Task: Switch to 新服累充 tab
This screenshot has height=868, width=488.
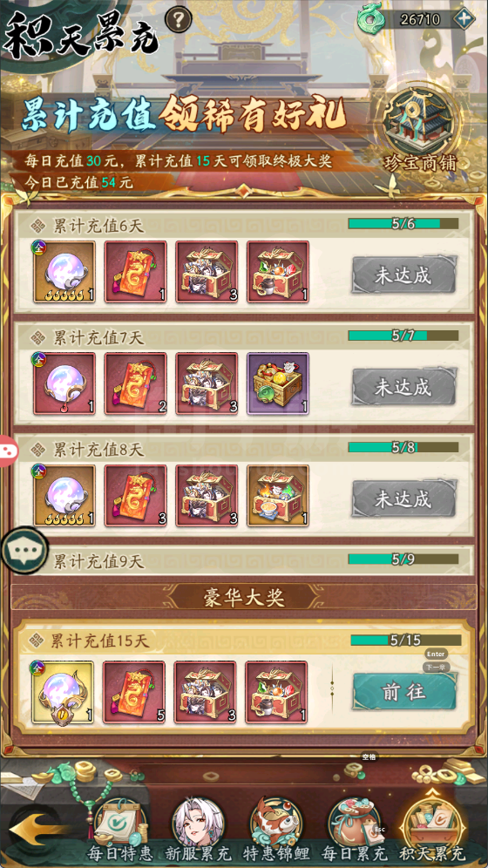Action: 200,830
